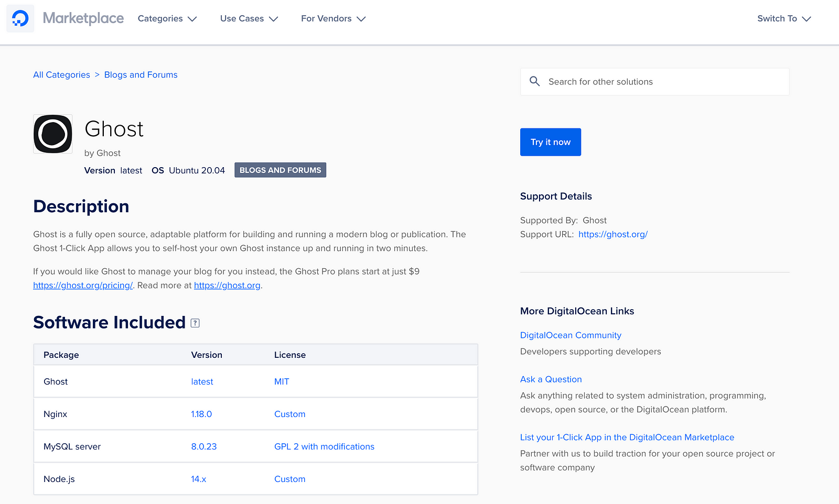Viewport: 839px width, 504px height.
Task: Click the 'by Ghost' vendor text
Action: (x=102, y=154)
